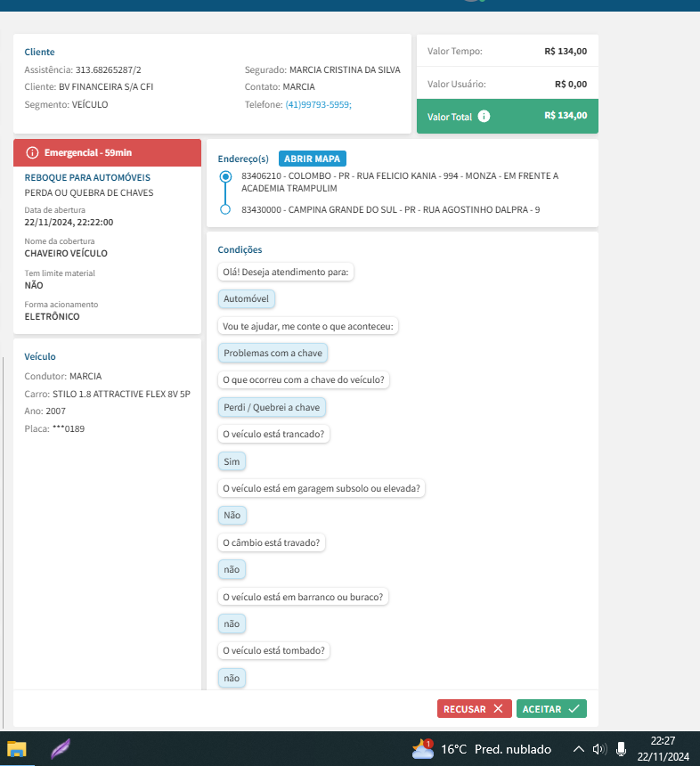Click the Perdi / Quebrei a chave chip
Image resolution: width=700 pixels, height=766 pixels.
pyautogui.click(x=272, y=407)
